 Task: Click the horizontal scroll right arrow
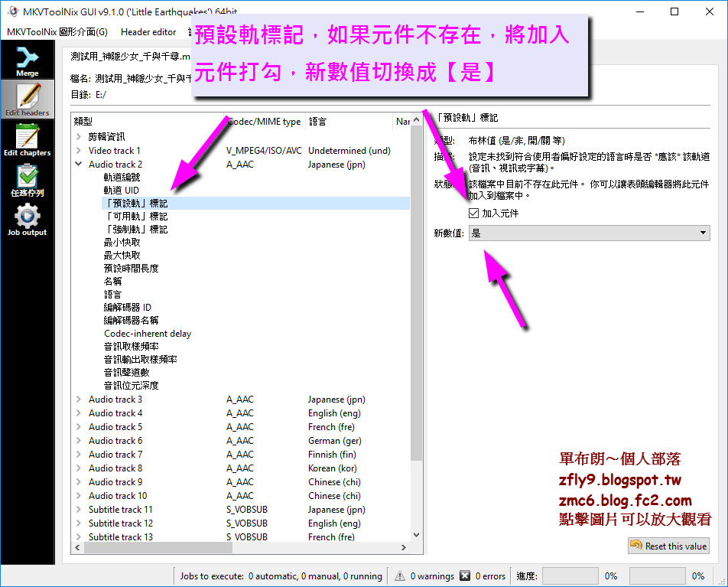pos(404,547)
